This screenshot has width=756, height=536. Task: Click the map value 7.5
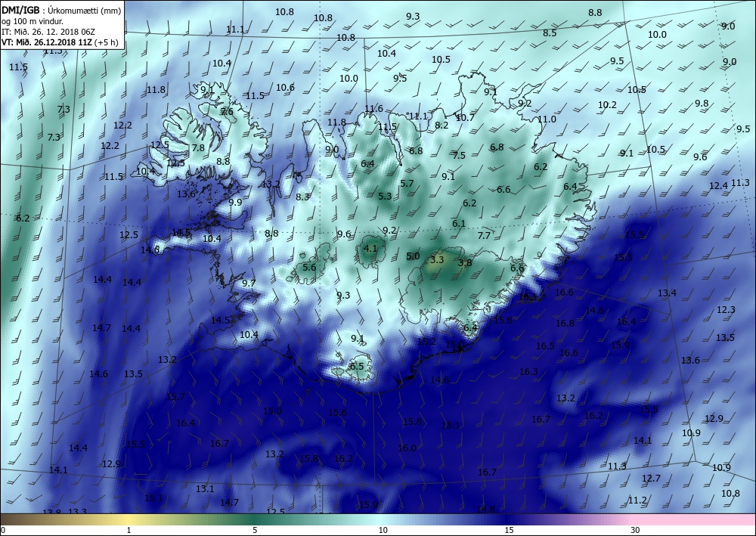tap(459, 155)
